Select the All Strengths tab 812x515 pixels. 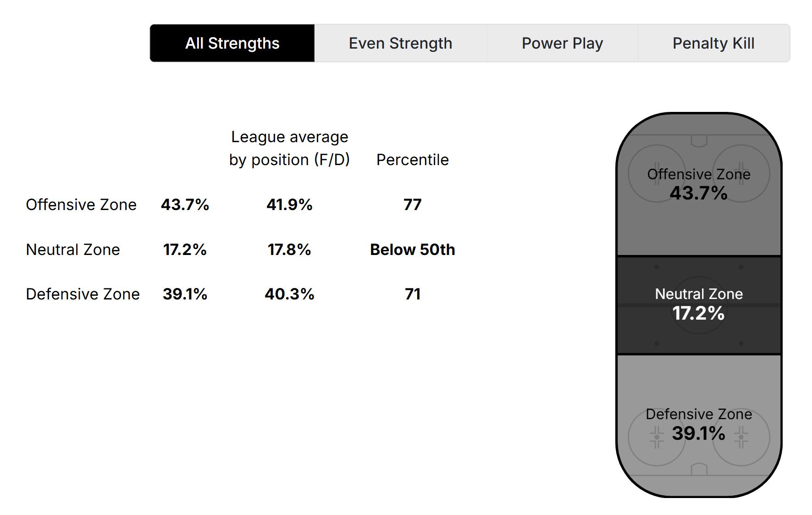[232, 43]
